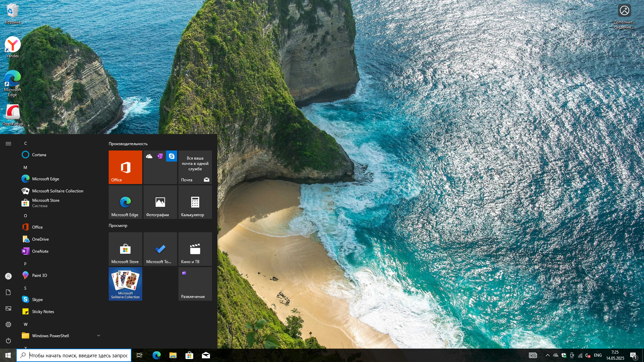Image resolution: width=644 pixels, height=362 pixels.
Task: Click the Power icon in Start sidebar
Action: (x=8, y=341)
